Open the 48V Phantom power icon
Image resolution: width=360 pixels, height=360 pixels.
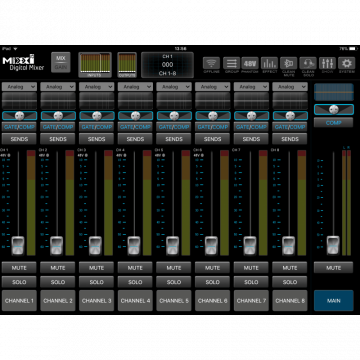[x=250, y=63]
